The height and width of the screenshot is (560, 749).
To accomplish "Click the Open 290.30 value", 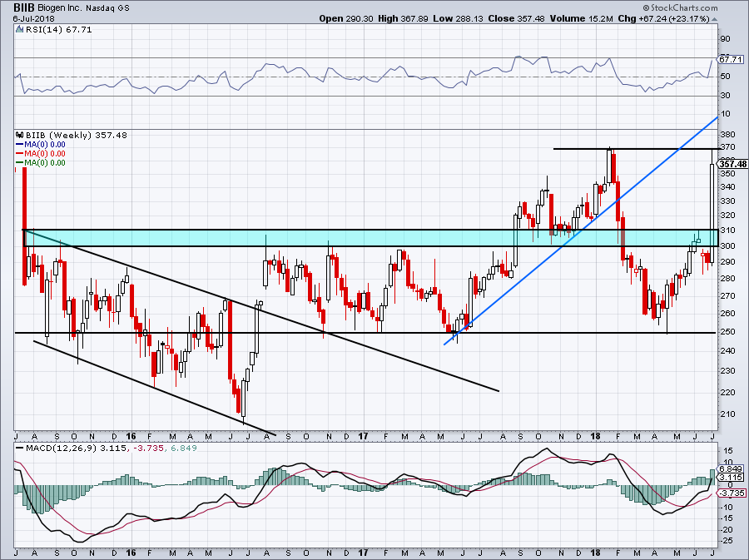I will coord(346,18).
